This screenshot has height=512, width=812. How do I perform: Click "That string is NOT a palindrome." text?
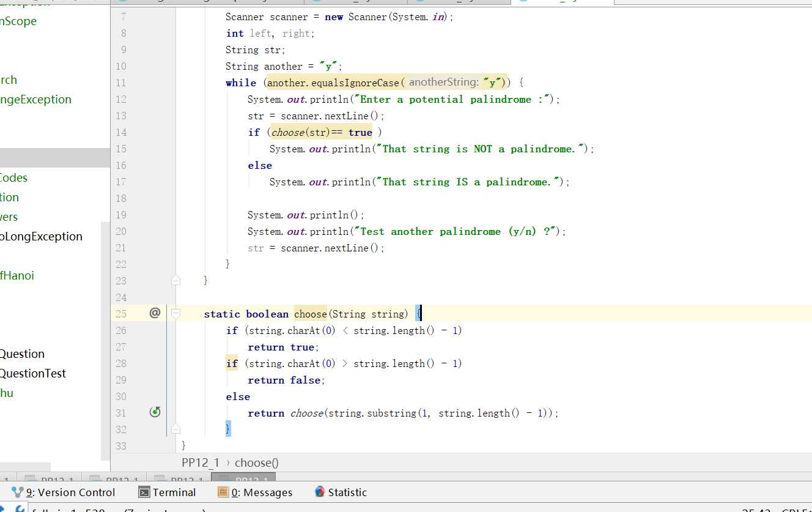(480, 149)
